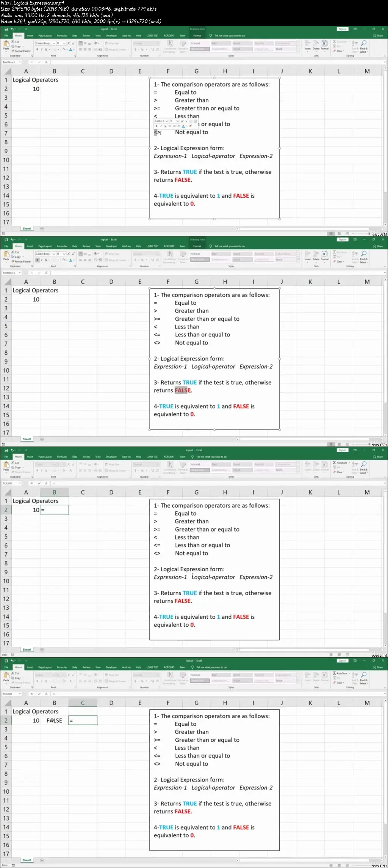Click the horizontal scrollbar in the second frame

click(x=304, y=439)
